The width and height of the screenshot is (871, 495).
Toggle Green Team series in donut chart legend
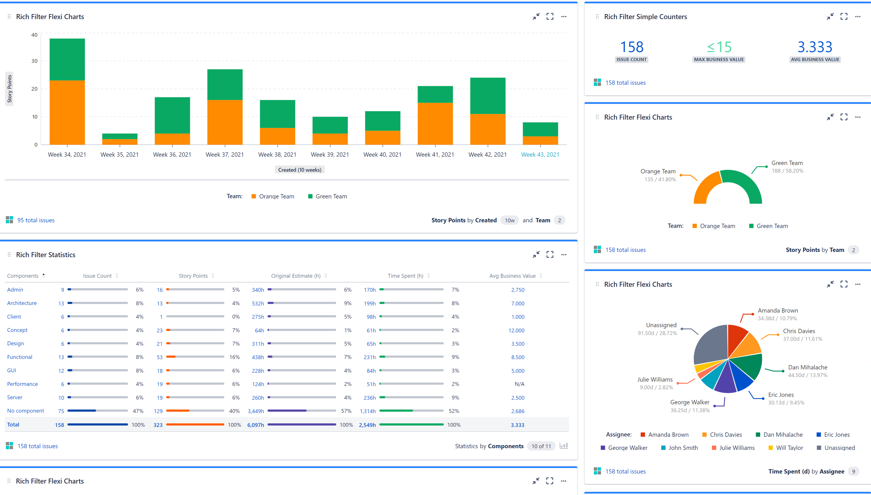[x=769, y=226]
